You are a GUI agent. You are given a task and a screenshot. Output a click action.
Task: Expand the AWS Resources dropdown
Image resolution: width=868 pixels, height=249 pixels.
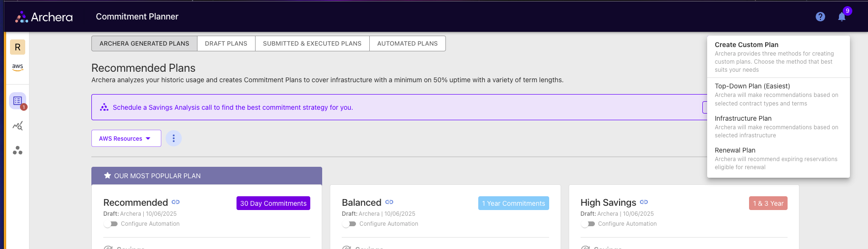tap(126, 138)
